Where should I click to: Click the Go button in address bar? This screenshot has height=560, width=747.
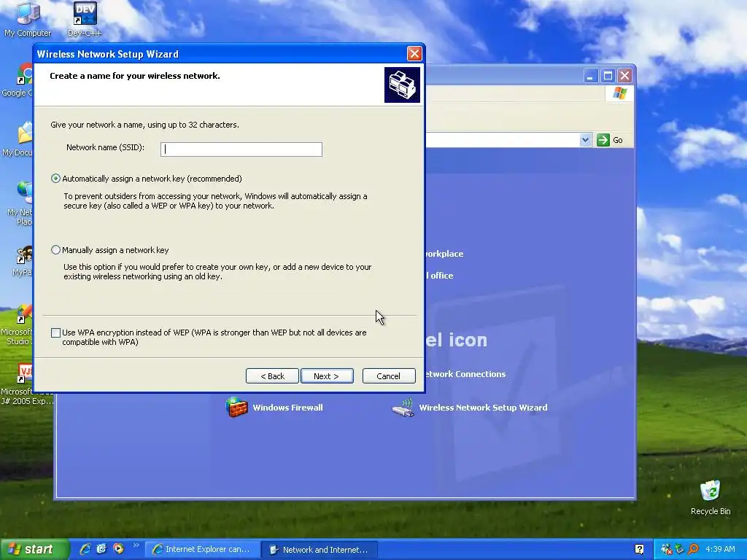[x=611, y=140]
